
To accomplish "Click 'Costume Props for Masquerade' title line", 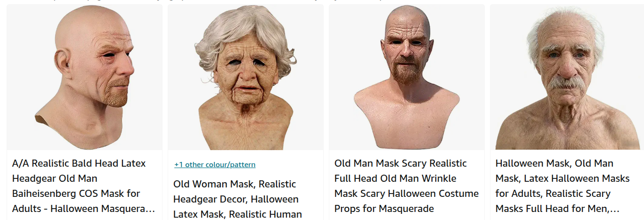I will [384, 209].
